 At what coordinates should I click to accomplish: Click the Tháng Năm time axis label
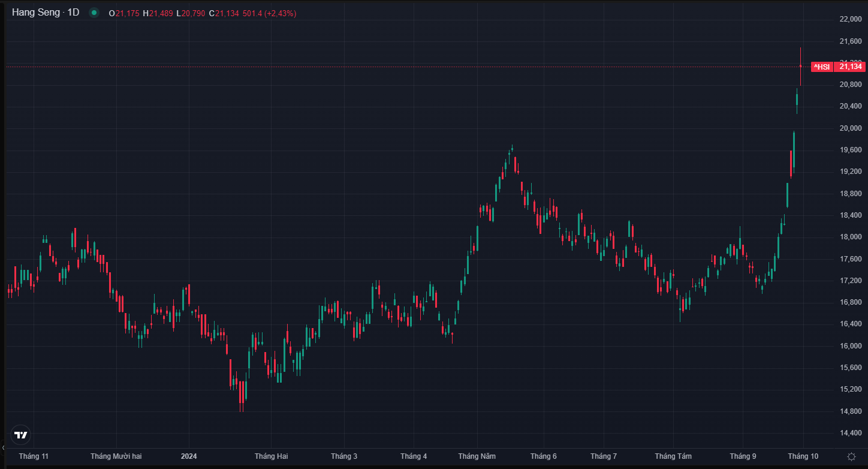click(477, 456)
